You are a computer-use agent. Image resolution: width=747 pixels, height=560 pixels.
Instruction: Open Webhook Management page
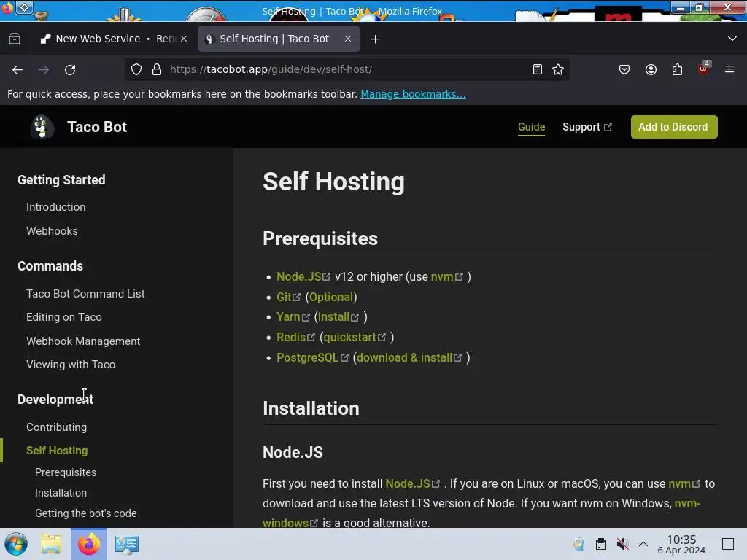coord(83,341)
